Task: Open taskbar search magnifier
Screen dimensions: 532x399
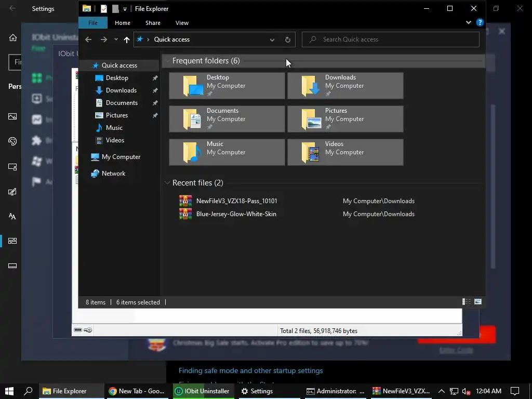Action: [29, 391]
